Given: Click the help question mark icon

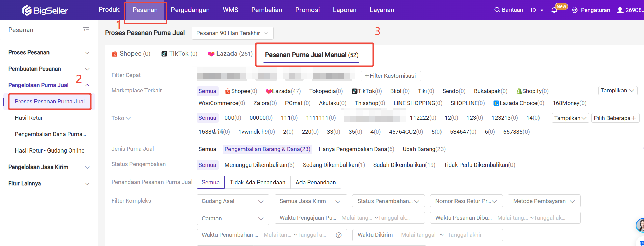Looking at the screenshot, I should click(x=338, y=235).
